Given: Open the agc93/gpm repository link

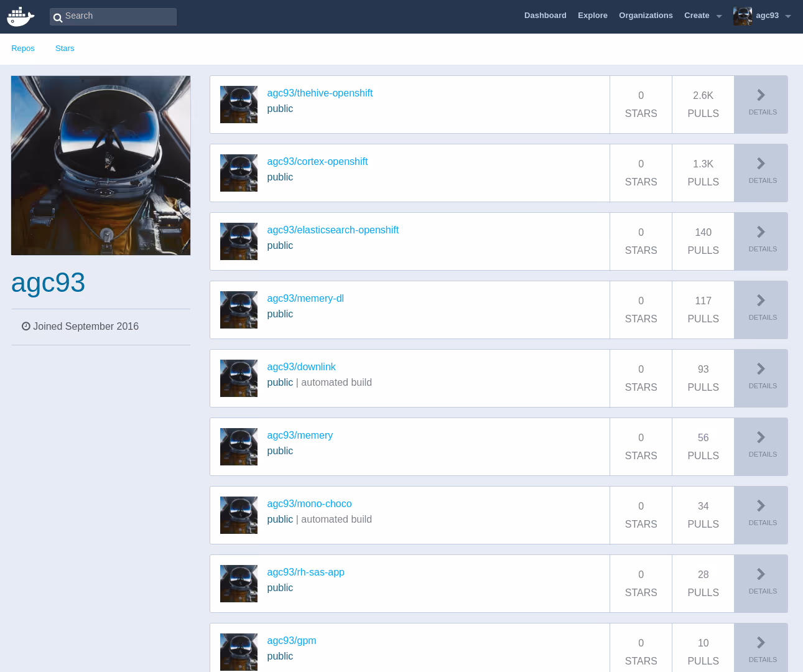Looking at the screenshot, I should click(292, 641).
